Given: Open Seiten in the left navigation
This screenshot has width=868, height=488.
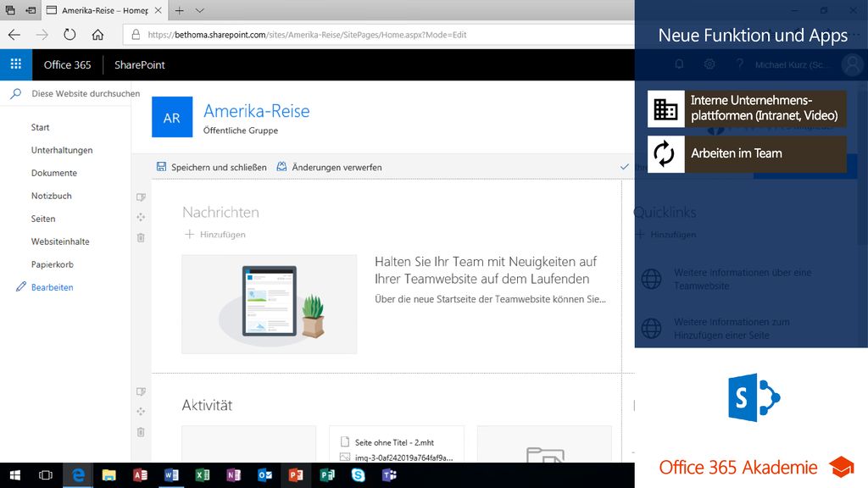Looking at the screenshot, I should point(43,219).
